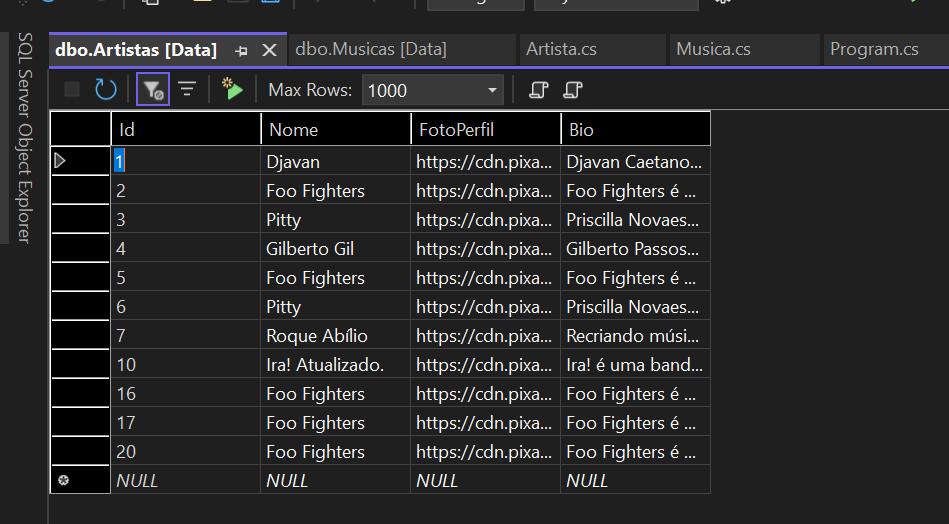Image resolution: width=949 pixels, height=524 pixels.
Task: Click the NULL cell under the Nome column
Action: (336, 480)
